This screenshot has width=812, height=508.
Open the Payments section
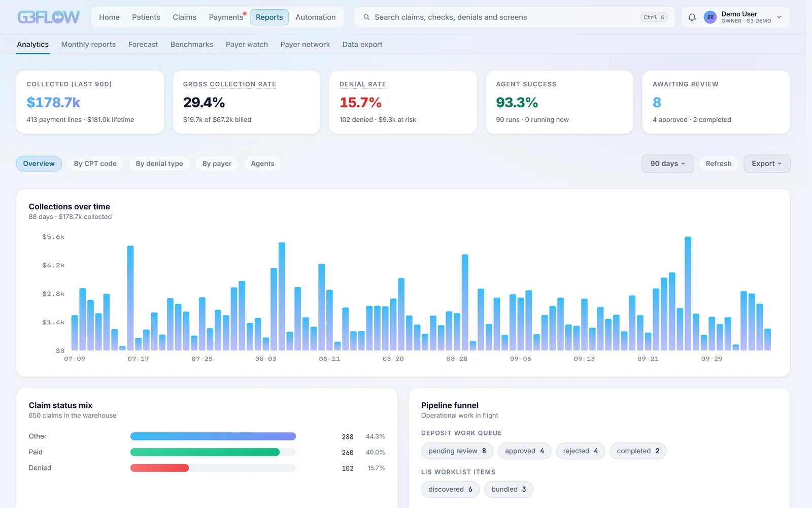[x=226, y=17]
